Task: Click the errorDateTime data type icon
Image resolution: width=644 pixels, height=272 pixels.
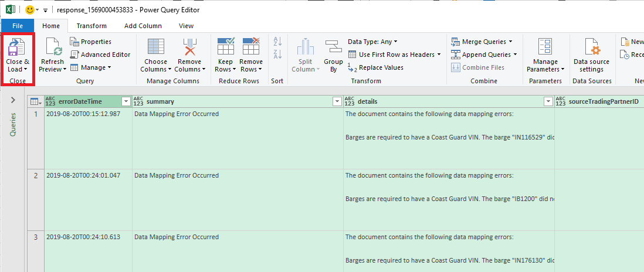Action: coord(50,101)
